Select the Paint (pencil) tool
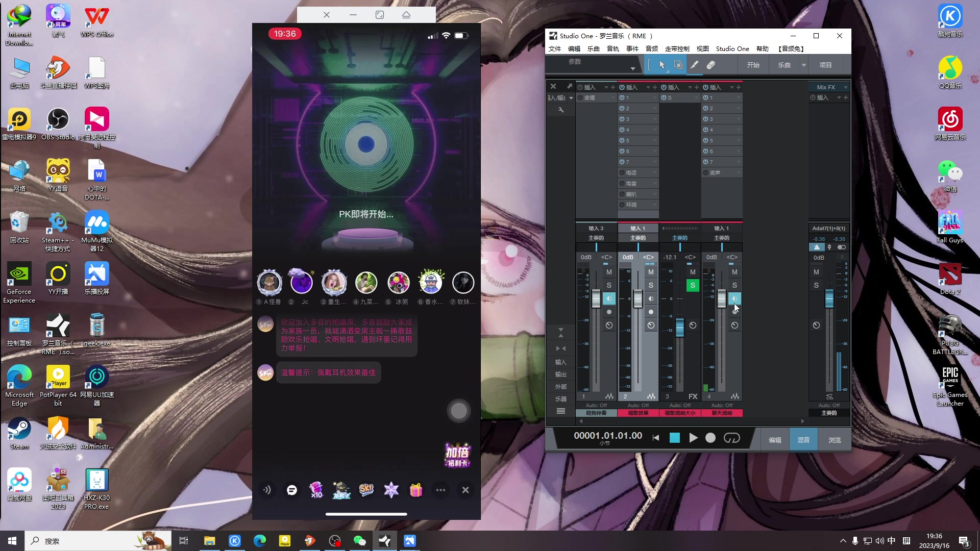This screenshot has height=551, width=980. 694,65
